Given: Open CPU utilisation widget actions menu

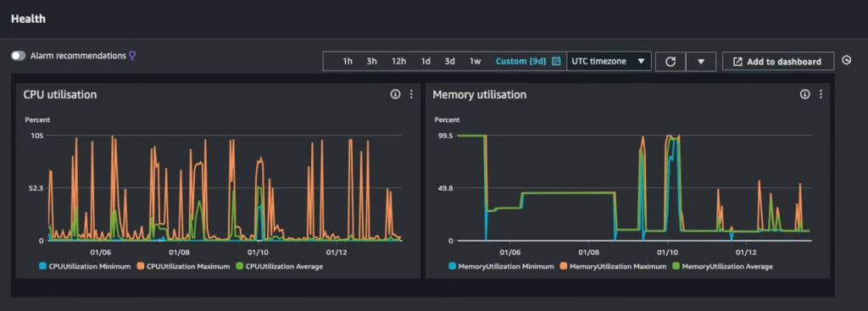Looking at the screenshot, I should [x=411, y=95].
